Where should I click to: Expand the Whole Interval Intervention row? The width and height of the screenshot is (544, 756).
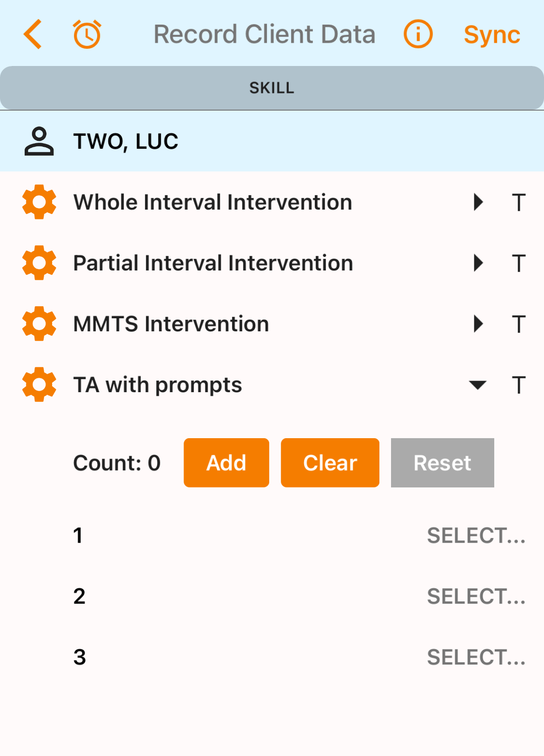478,202
